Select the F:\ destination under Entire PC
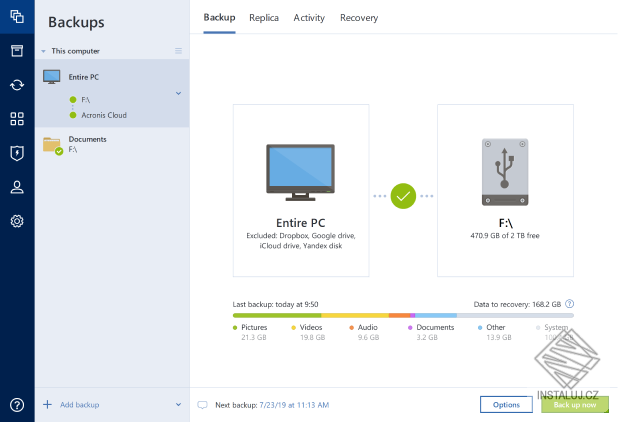 point(86,100)
